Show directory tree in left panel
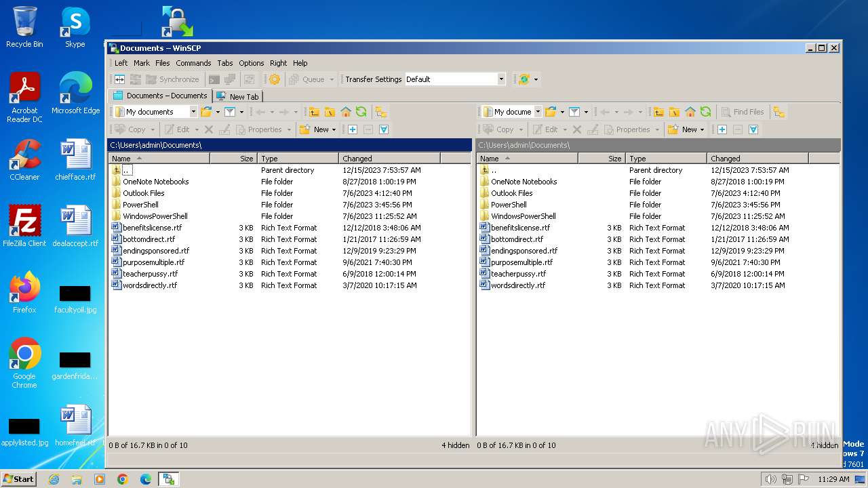Viewport: 868px width, 488px height. coord(381,112)
